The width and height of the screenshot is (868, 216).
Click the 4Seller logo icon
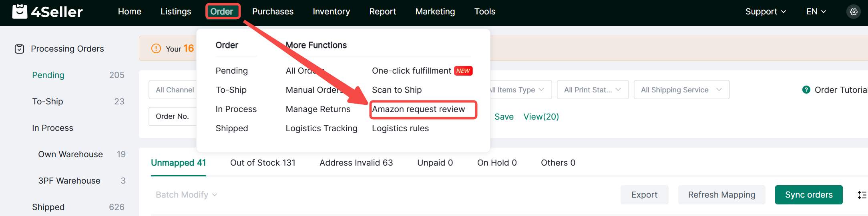point(20,12)
